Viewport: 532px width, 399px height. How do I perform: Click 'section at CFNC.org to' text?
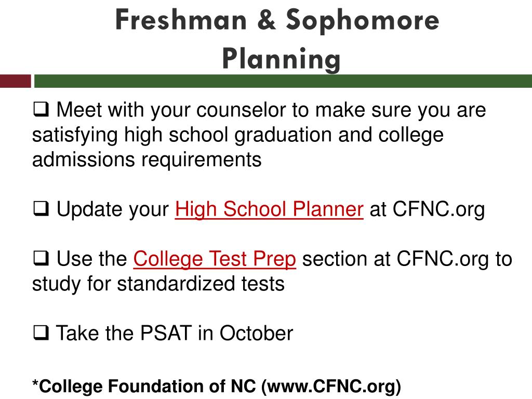pos(407,259)
